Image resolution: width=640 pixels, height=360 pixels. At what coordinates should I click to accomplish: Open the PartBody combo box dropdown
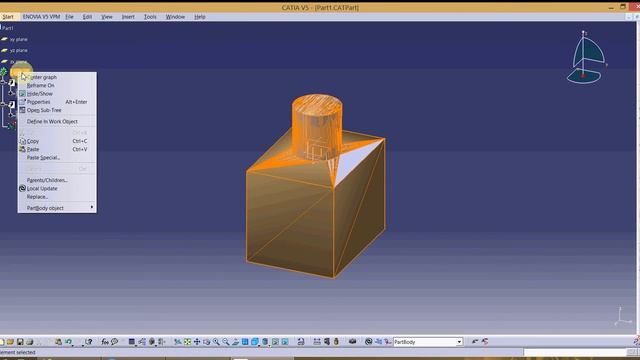click(459, 342)
